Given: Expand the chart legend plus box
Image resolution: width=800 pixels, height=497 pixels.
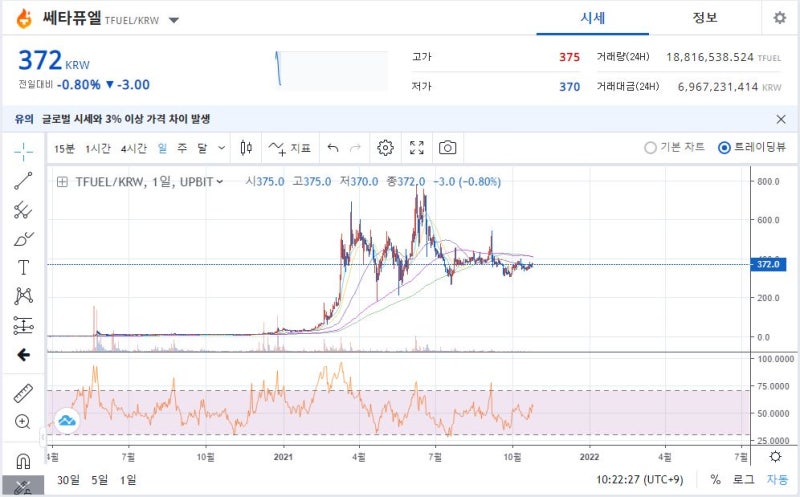Looking at the screenshot, I should coord(62,182).
